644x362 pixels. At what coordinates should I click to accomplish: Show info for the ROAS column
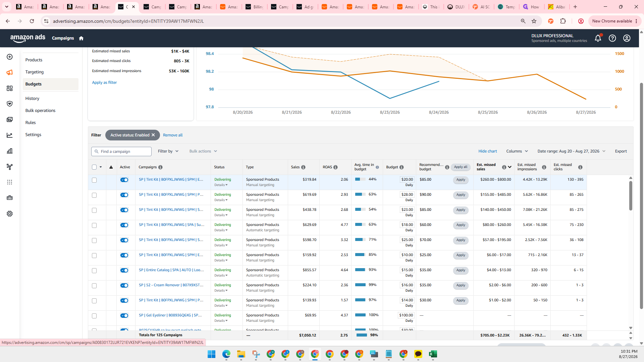tap(335, 167)
